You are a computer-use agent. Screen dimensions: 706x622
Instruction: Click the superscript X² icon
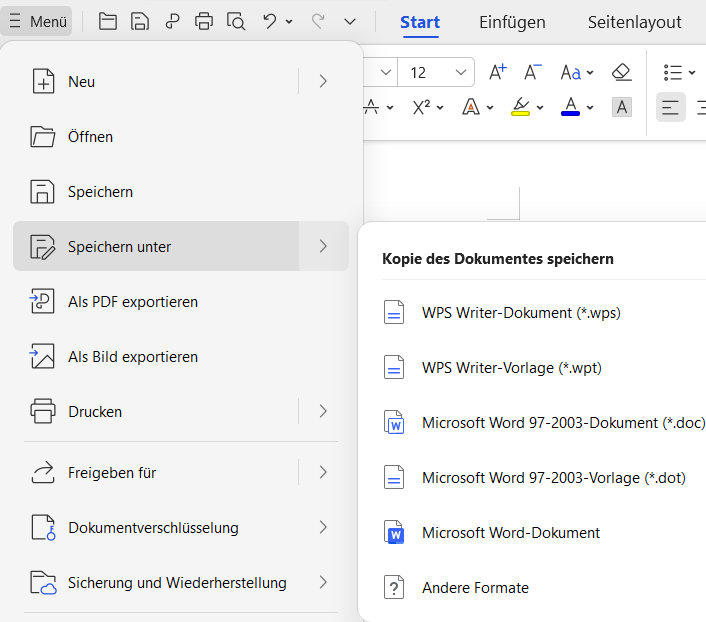click(x=421, y=107)
